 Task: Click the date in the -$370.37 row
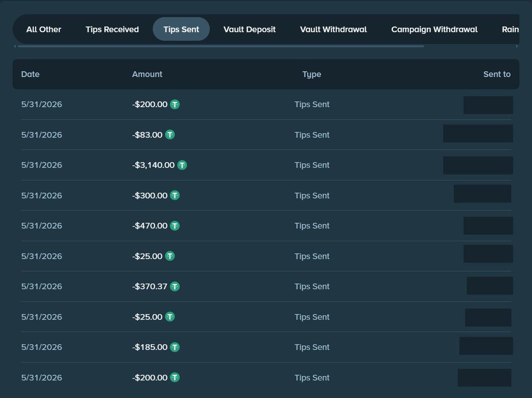[x=42, y=286]
